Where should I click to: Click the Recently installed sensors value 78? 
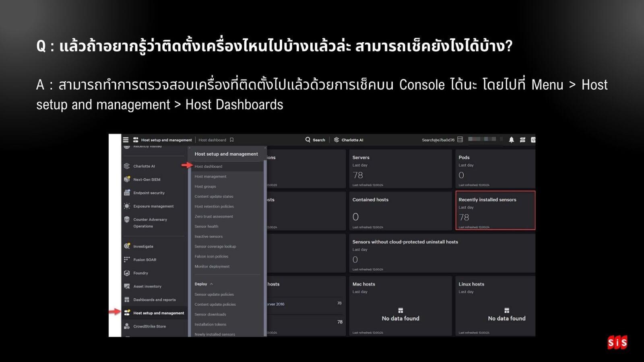(464, 217)
